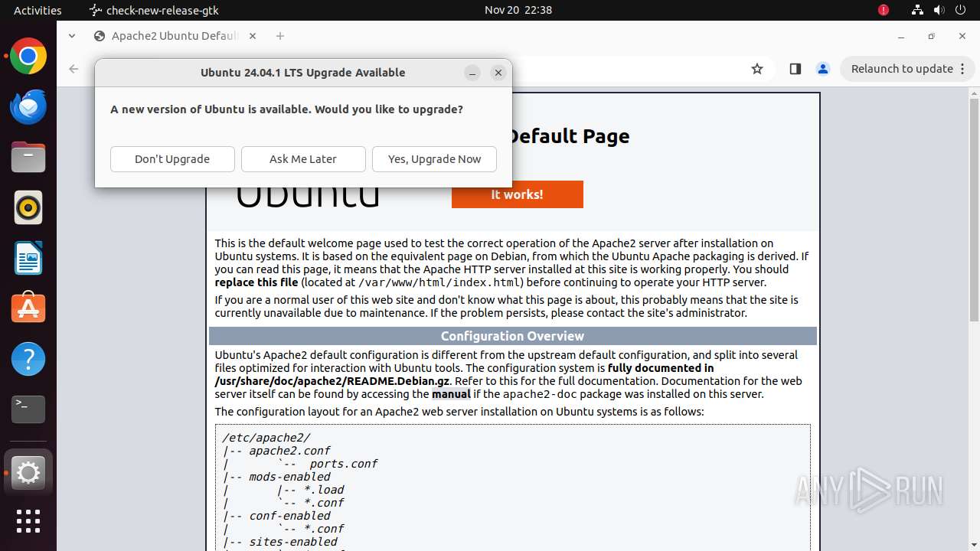Viewport: 980px width, 551px height.
Task: Restore the Chrome window size
Action: [x=932, y=36]
